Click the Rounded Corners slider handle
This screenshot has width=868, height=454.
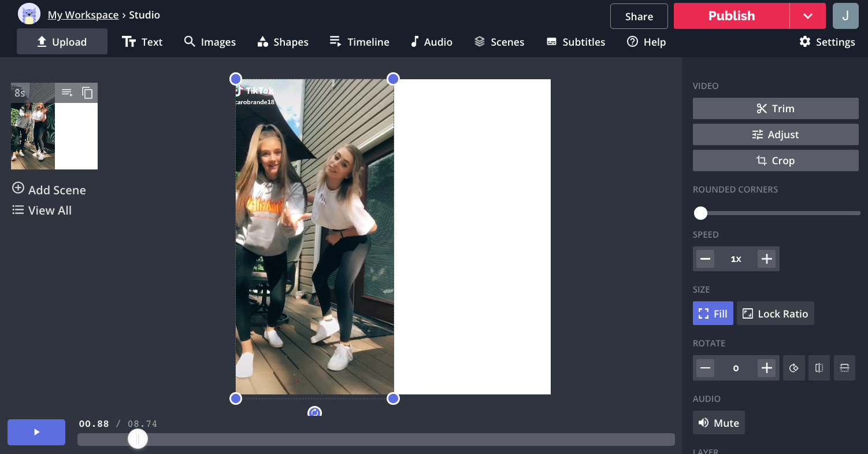click(x=700, y=213)
